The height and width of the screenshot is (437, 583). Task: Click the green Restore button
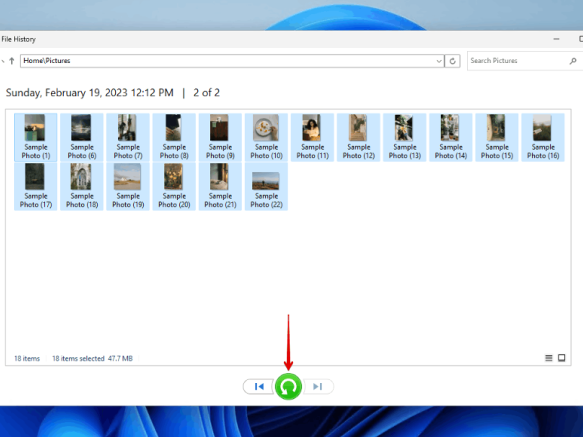coord(288,386)
